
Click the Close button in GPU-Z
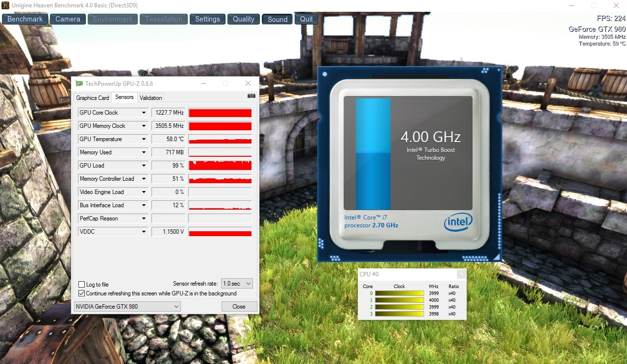click(x=239, y=307)
